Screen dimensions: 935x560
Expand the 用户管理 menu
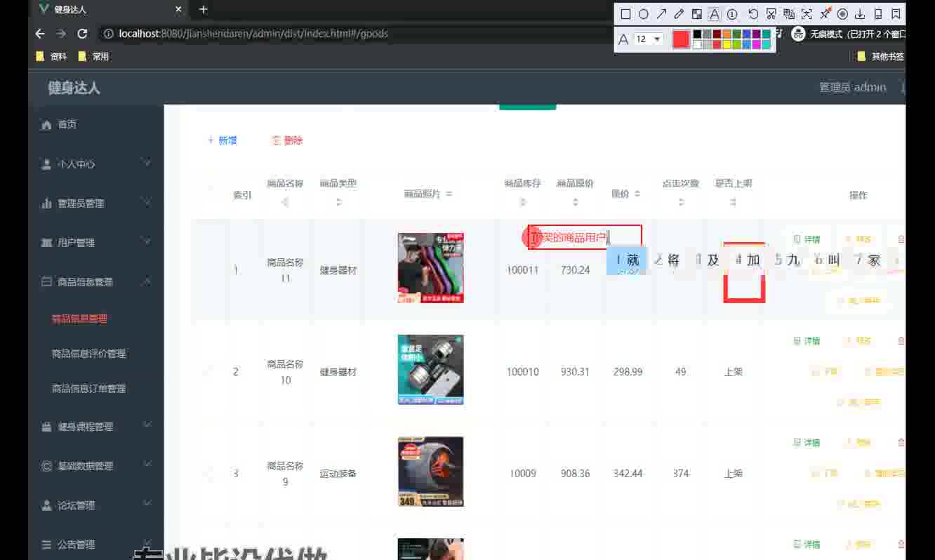[x=95, y=242]
